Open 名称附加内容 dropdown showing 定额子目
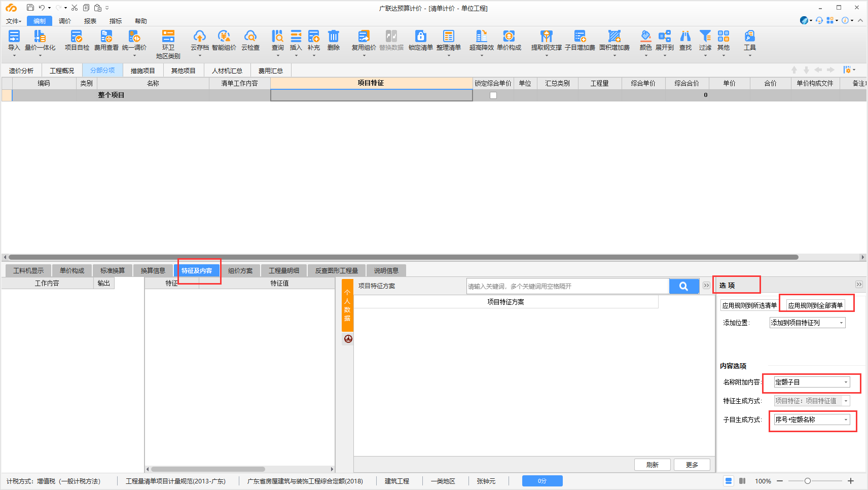The height and width of the screenshot is (490, 868). click(x=812, y=382)
